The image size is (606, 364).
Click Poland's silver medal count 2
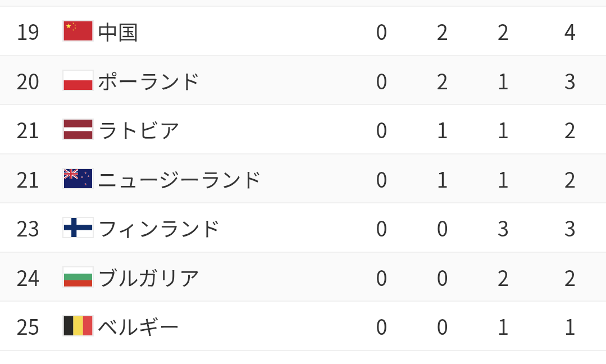(442, 82)
